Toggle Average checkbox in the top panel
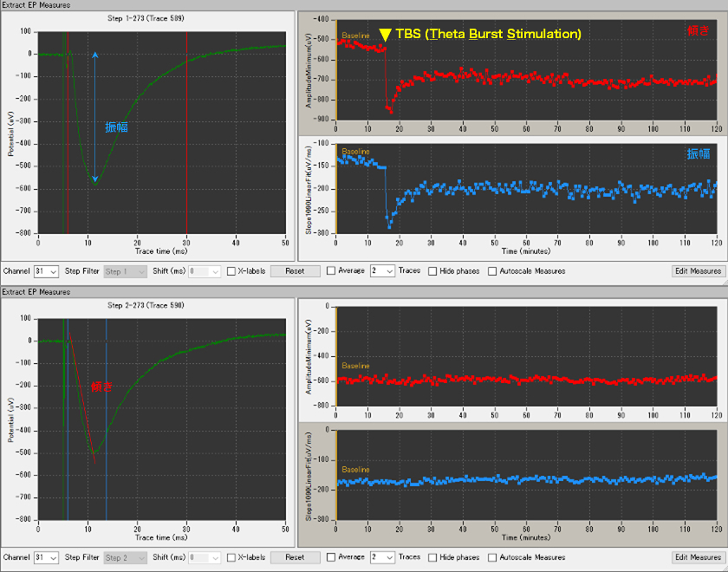Screen dimensions: 728x572 [x=331, y=271]
